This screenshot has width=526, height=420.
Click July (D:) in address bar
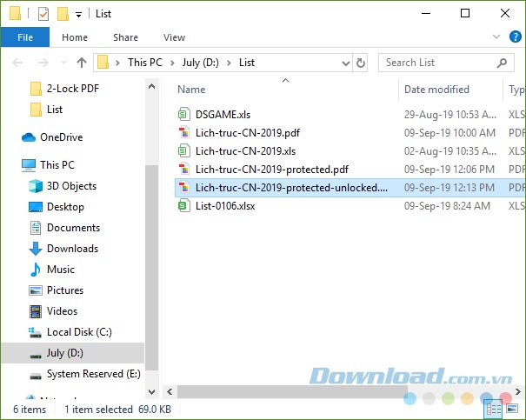[x=200, y=63]
